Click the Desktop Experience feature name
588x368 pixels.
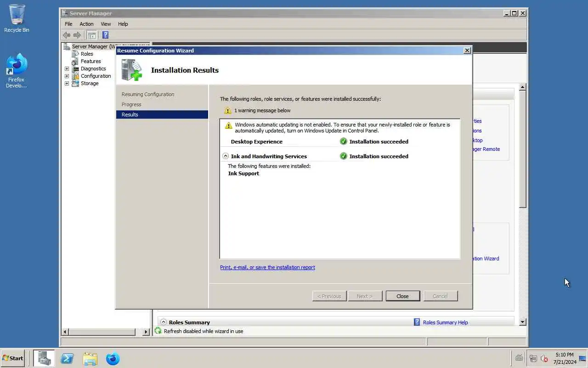pyautogui.click(x=257, y=142)
